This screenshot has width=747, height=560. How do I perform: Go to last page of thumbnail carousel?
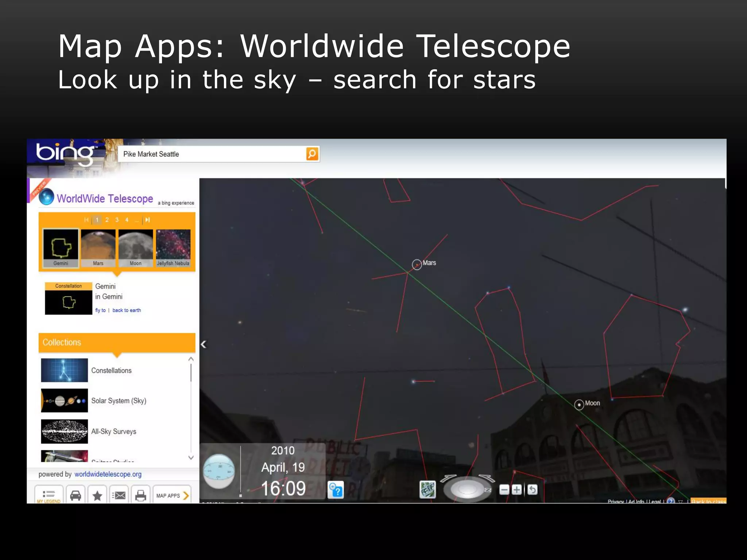147,220
